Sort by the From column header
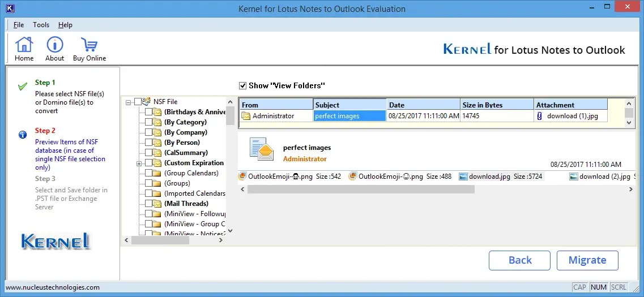 (276, 105)
